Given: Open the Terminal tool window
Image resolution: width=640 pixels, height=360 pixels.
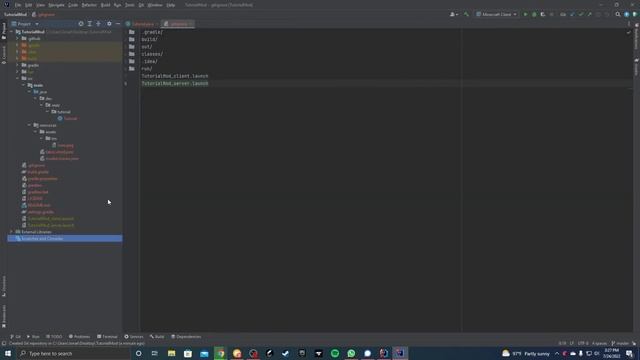Looking at the screenshot, I should 107,336.
